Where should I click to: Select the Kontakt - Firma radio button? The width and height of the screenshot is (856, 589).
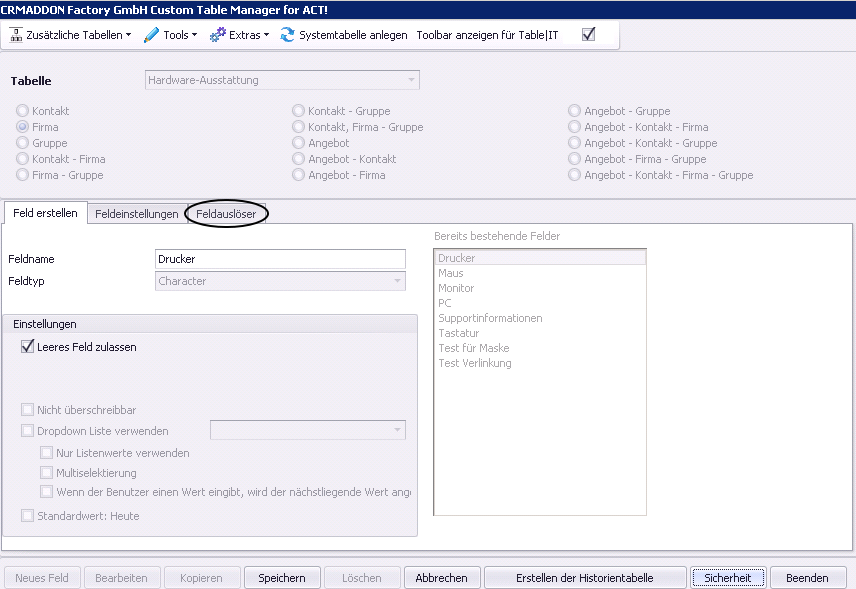22,159
